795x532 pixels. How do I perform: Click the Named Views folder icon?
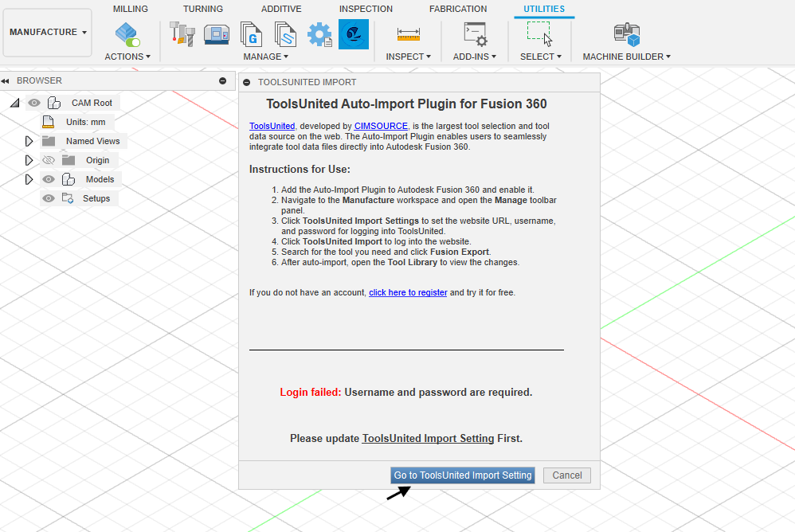(x=49, y=141)
